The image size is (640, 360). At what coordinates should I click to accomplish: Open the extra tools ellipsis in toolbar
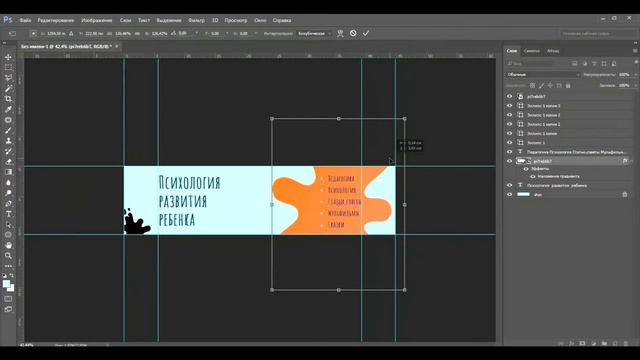pos(8,266)
